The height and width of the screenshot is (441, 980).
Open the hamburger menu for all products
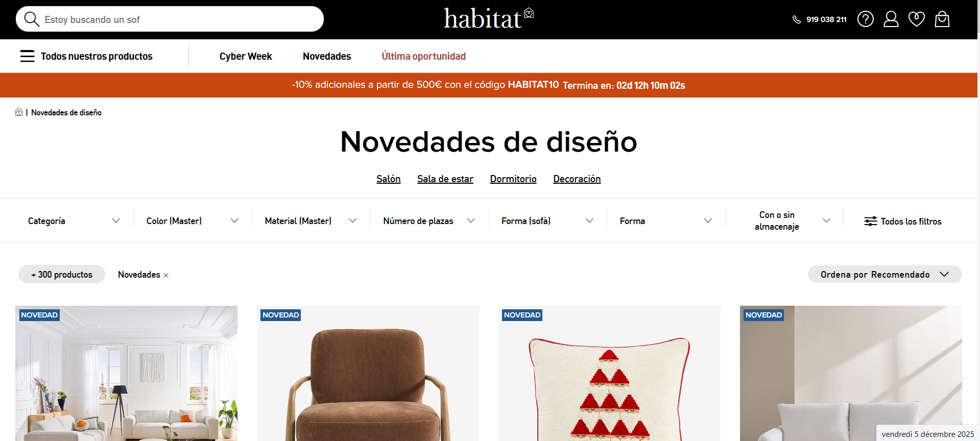pos(28,56)
